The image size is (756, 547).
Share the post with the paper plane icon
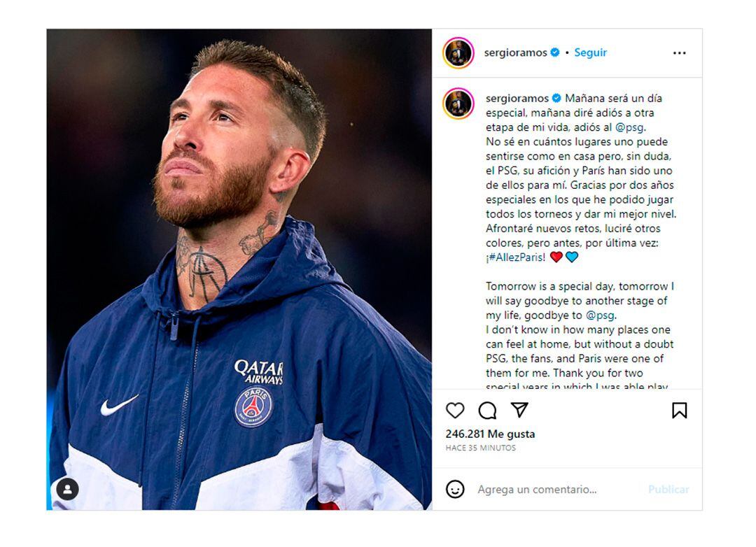click(519, 411)
